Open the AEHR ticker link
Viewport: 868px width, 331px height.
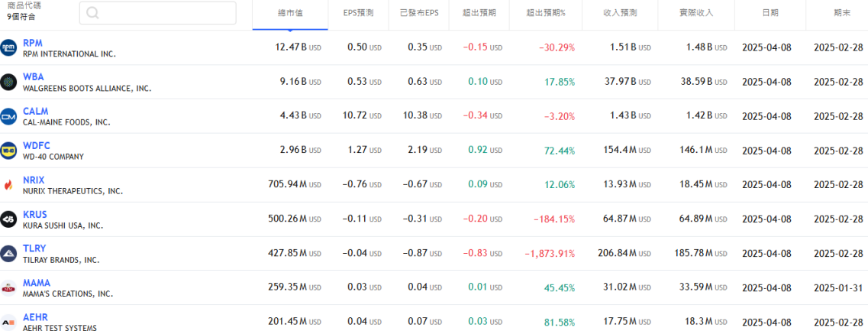(x=35, y=317)
